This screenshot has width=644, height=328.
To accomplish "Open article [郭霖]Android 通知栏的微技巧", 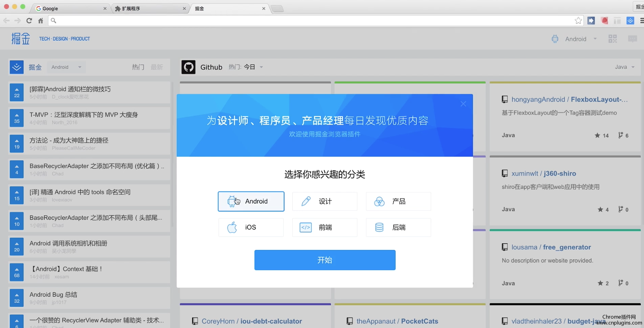I will 70,89.
